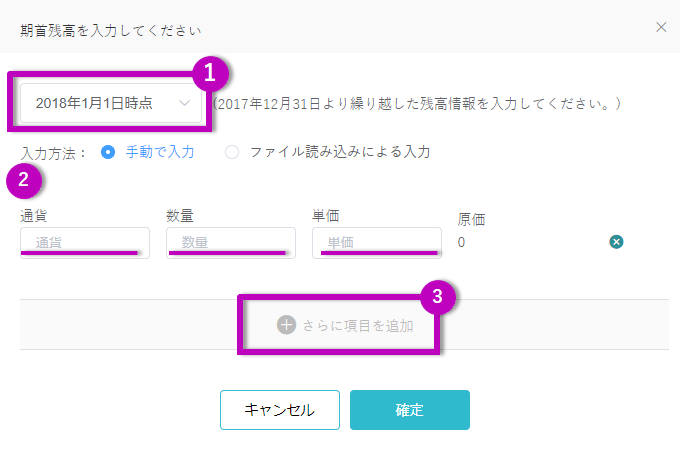680x451 pixels.
Task: Click the gray plus circle icon
Action: 286,325
